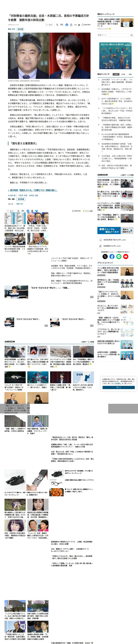The height and width of the screenshot is (644, 138).
Task: Open the sidebar Trump 平和評議会 article thumbnail
Action: click(127, 218)
